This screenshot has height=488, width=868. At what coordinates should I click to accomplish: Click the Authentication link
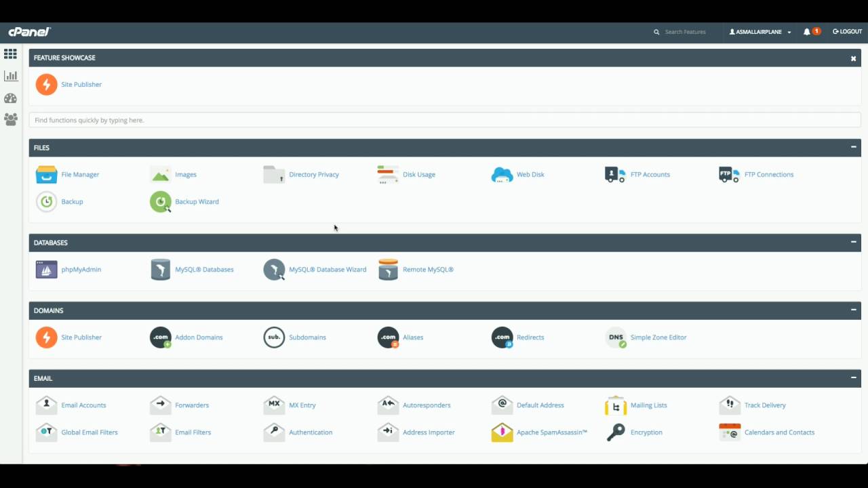click(311, 432)
